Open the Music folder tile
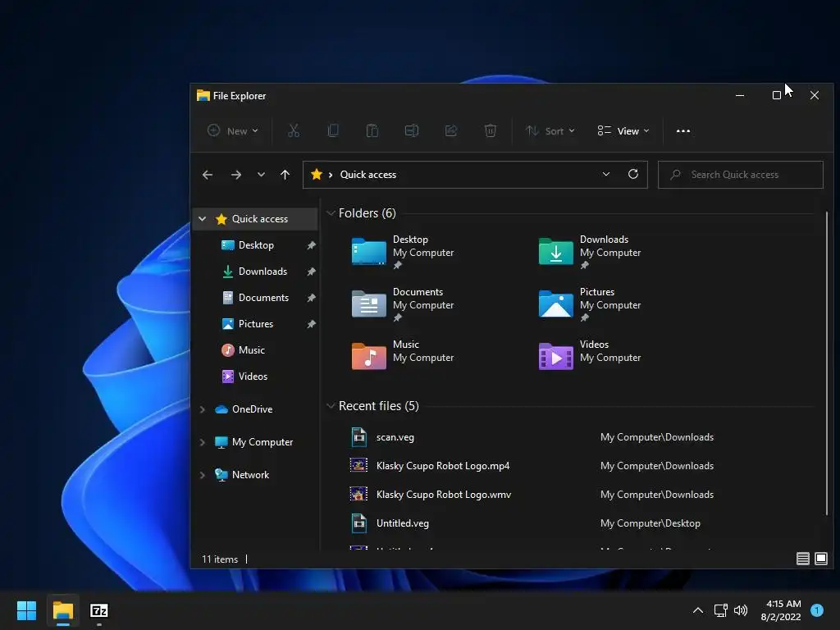 403,356
